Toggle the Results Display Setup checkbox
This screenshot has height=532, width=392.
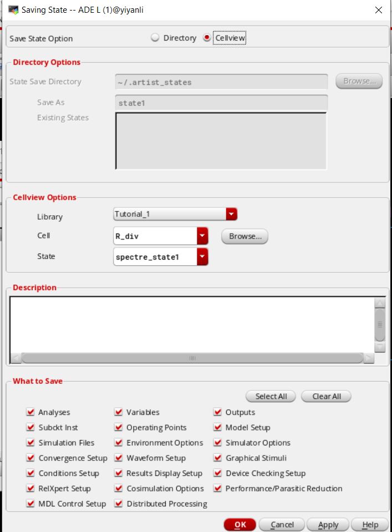click(x=118, y=473)
